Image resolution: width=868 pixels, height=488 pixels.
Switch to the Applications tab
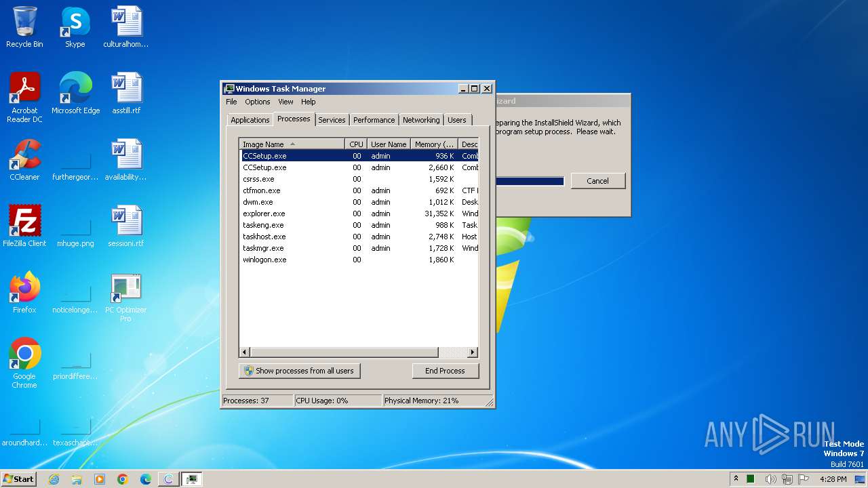coord(250,120)
